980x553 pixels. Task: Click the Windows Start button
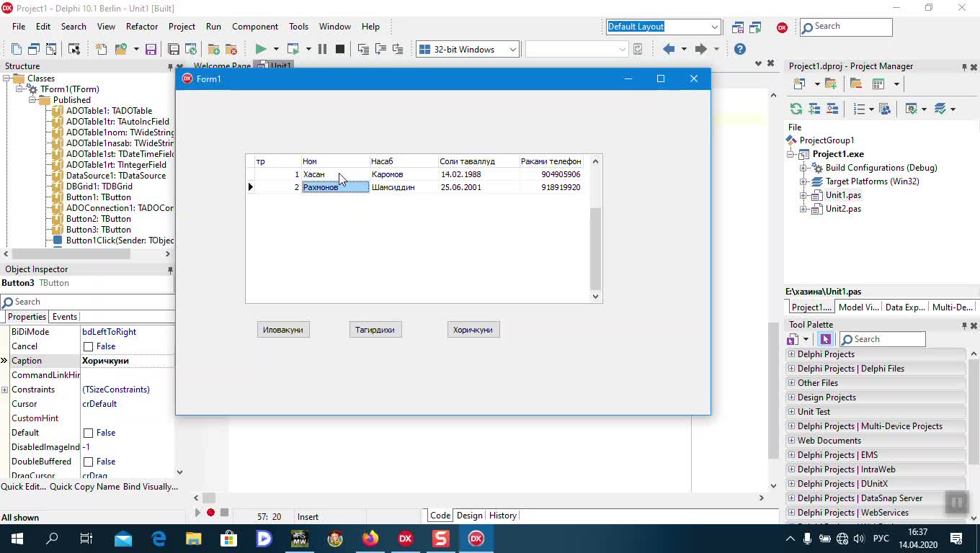tap(17, 538)
